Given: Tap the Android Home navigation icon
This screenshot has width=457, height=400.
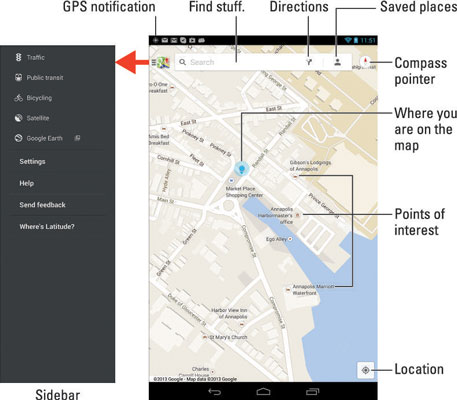Looking at the screenshot, I should [x=263, y=391].
